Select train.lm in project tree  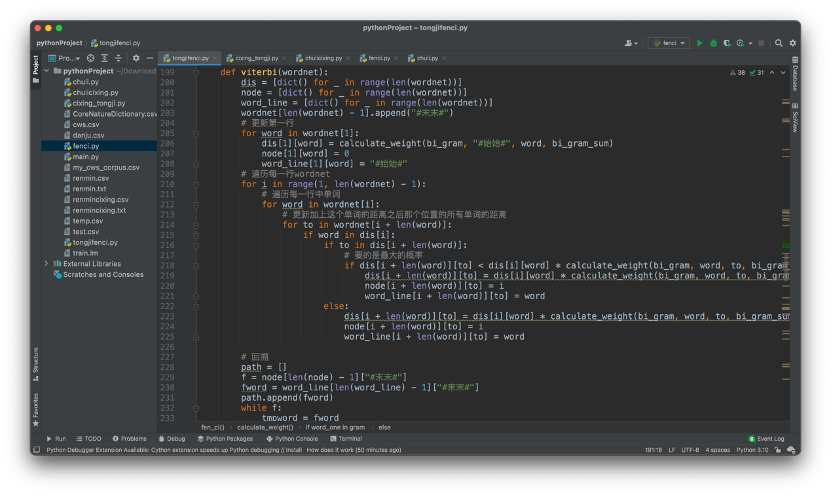pos(85,253)
